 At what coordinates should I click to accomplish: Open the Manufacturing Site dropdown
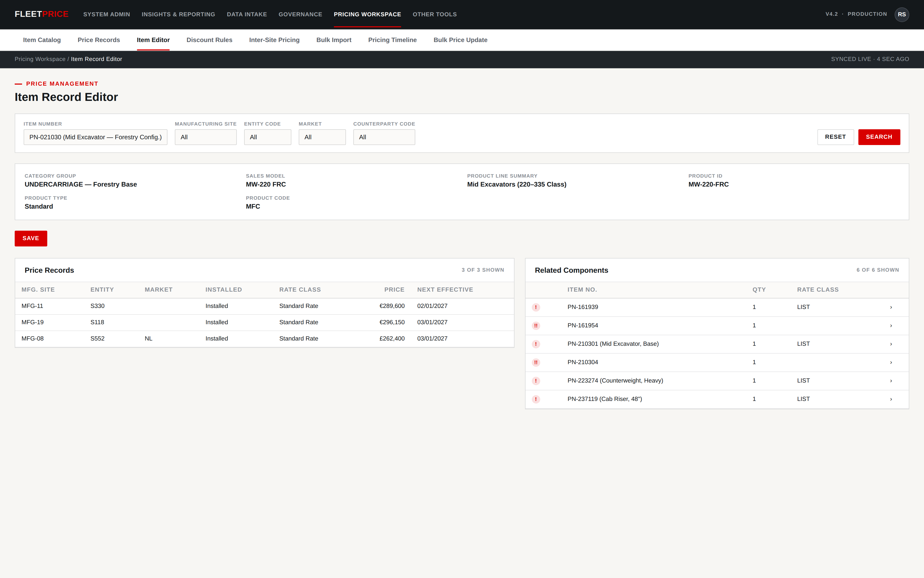206,137
